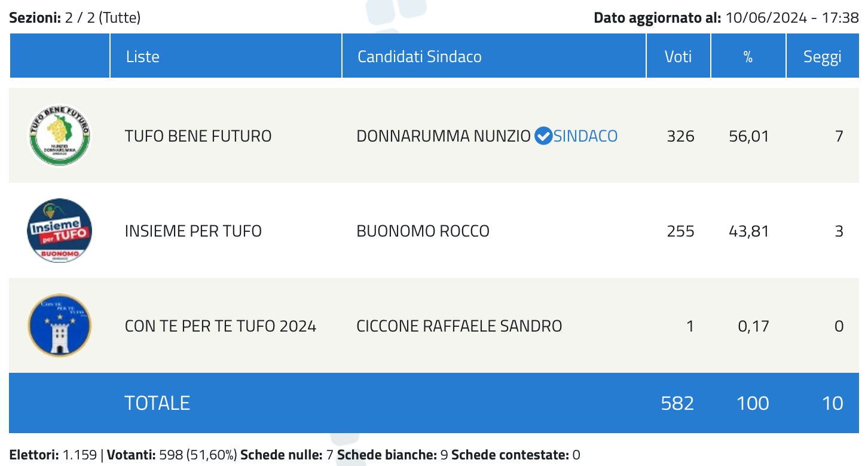The width and height of the screenshot is (868, 466).
Task: Select the CON TE PER TE TUFO 2024 list
Action: point(221,326)
